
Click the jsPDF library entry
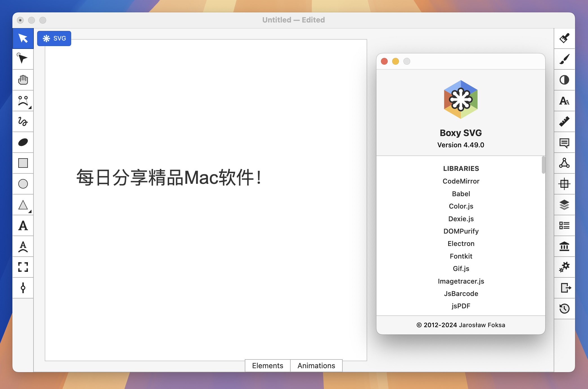coord(461,306)
